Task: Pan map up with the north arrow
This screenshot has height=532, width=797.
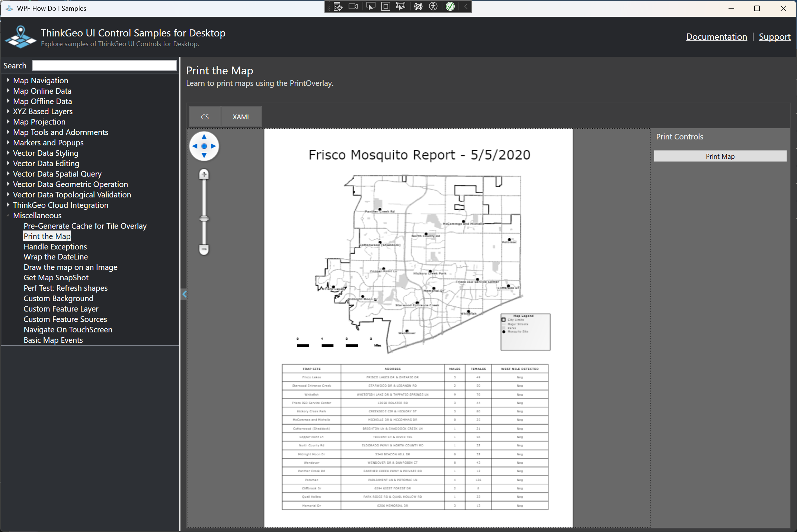Action: coord(204,137)
